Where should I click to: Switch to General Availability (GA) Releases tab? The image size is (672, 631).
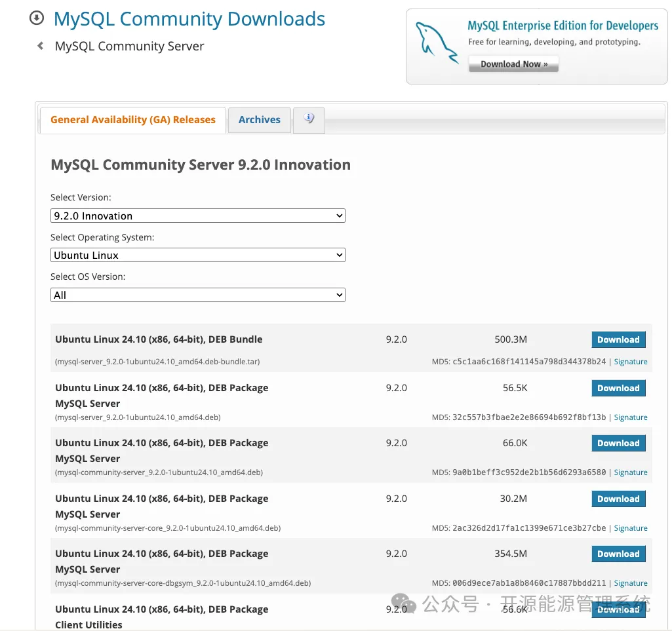(133, 120)
